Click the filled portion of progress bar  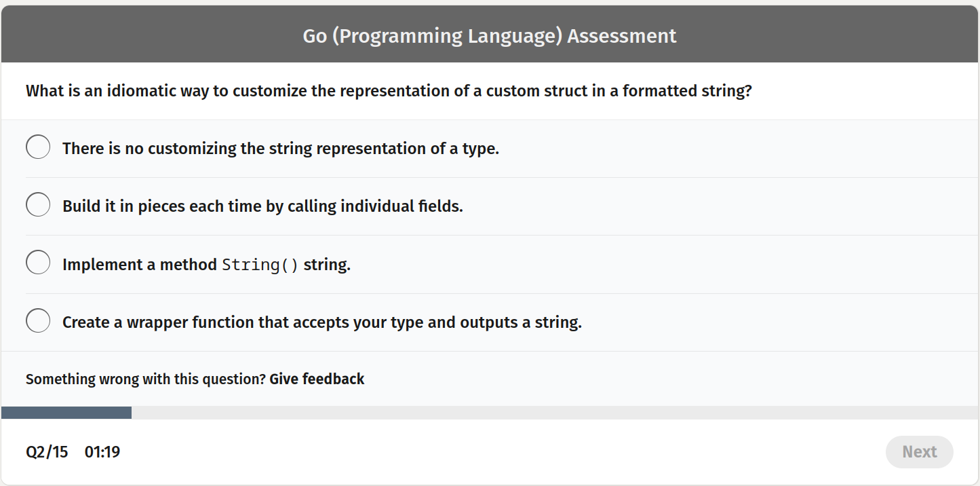66,411
